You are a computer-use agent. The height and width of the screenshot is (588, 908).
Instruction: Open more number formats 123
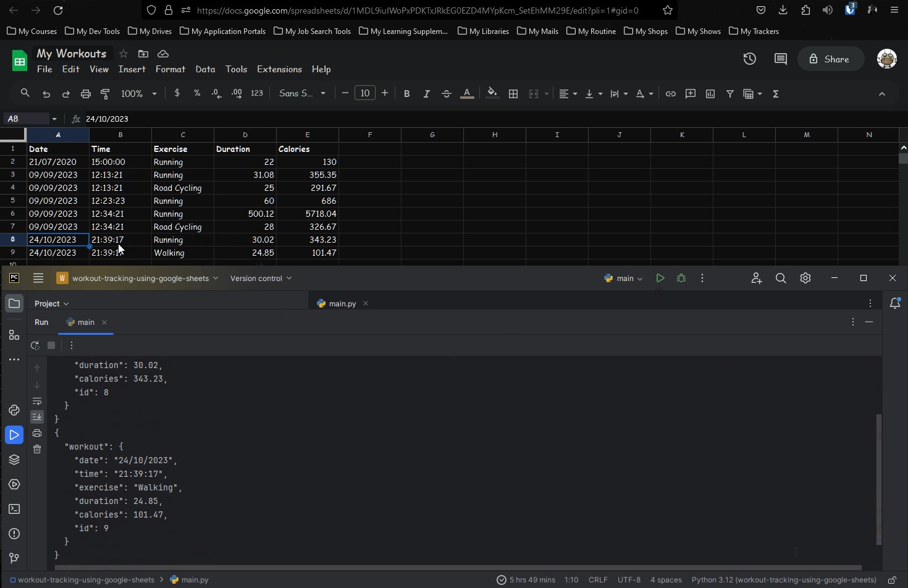pyautogui.click(x=257, y=93)
